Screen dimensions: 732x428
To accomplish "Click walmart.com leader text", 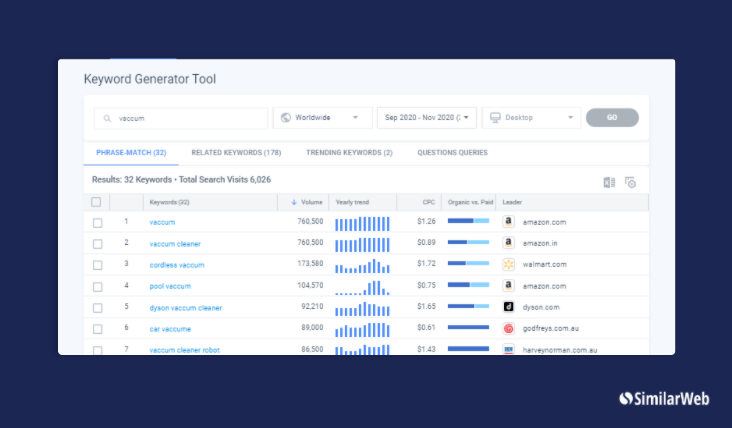I will click(544, 264).
